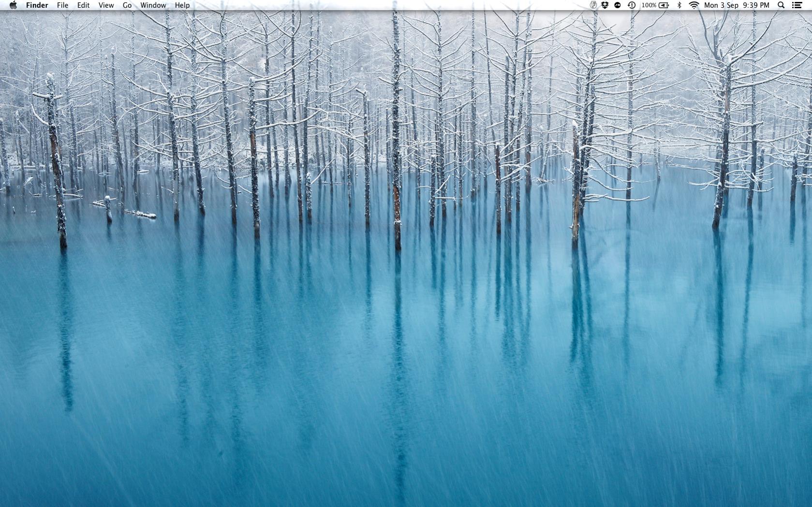Open the Go menu
812x507 pixels.
[127, 5]
